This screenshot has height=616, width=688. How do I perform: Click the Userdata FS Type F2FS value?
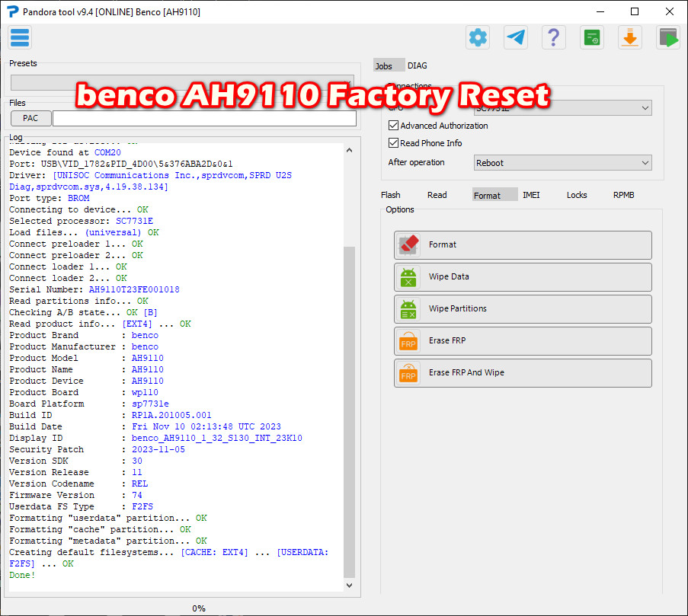(x=142, y=507)
